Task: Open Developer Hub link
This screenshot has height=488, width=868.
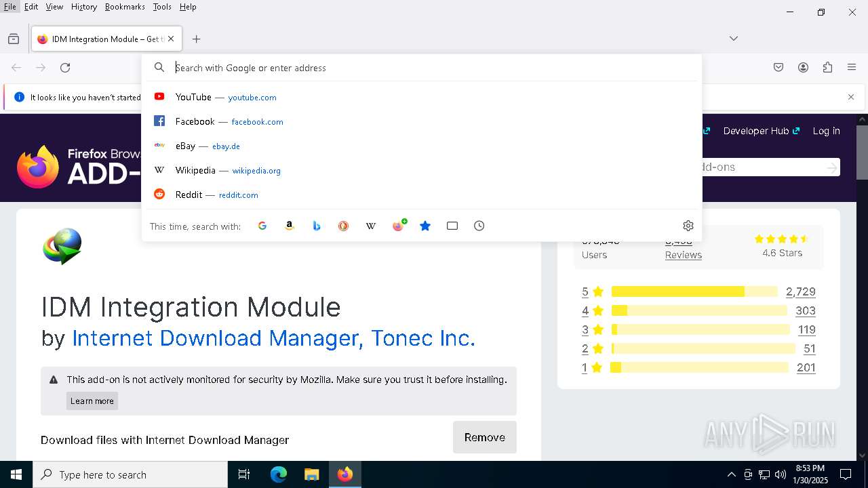Action: 762,131
